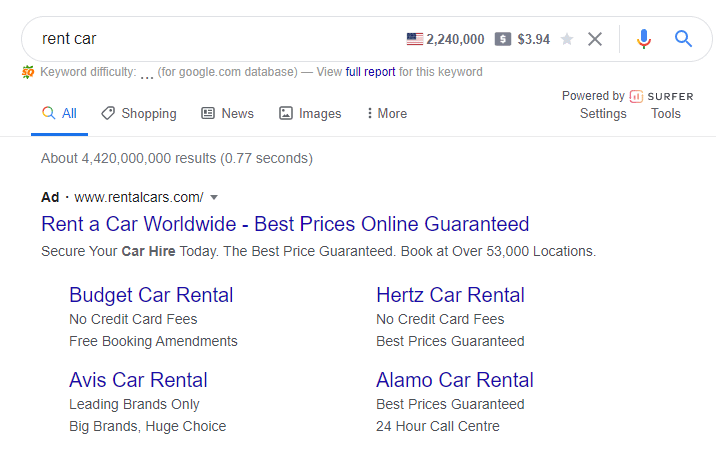Click the Big Brands, Huge Choice text

point(147,426)
